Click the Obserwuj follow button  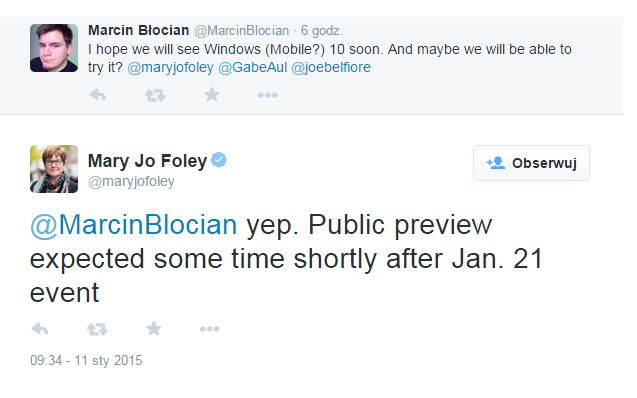click(531, 163)
